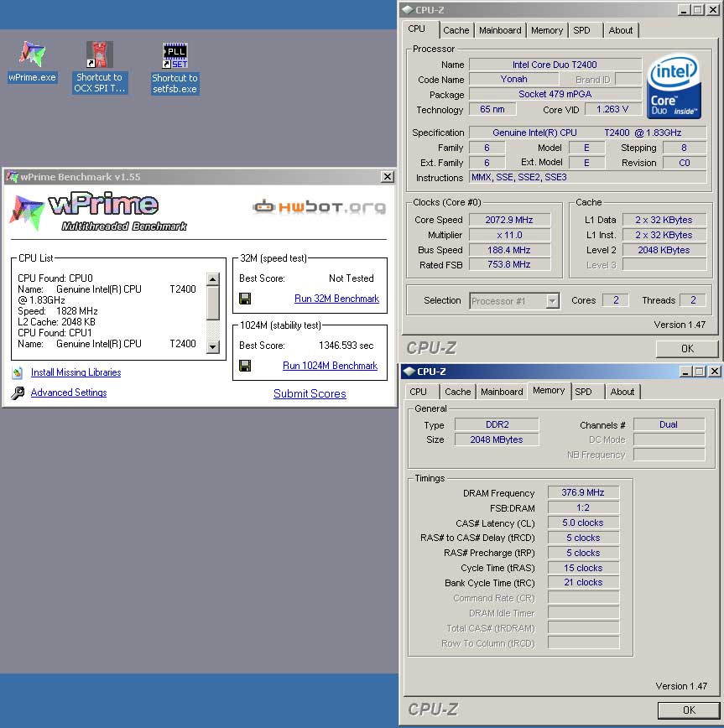Screen dimensions: 724x728
Task: Open About tab in top CPU-Z
Action: (x=621, y=30)
